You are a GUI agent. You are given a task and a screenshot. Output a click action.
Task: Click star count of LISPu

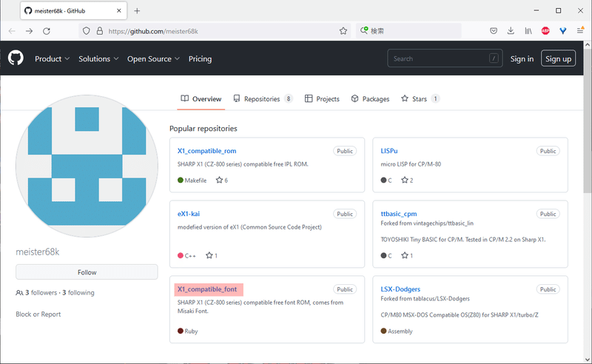click(x=407, y=180)
